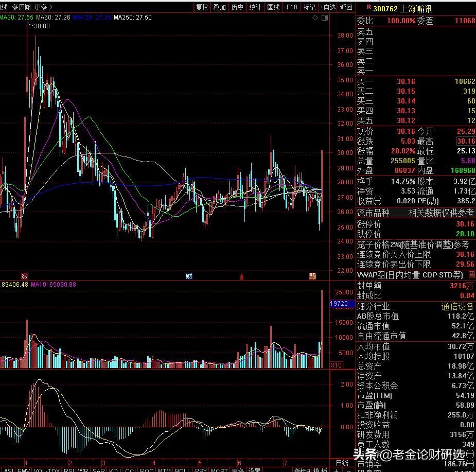
Task: Click the 返回 back button
Action: [x=346, y=7]
